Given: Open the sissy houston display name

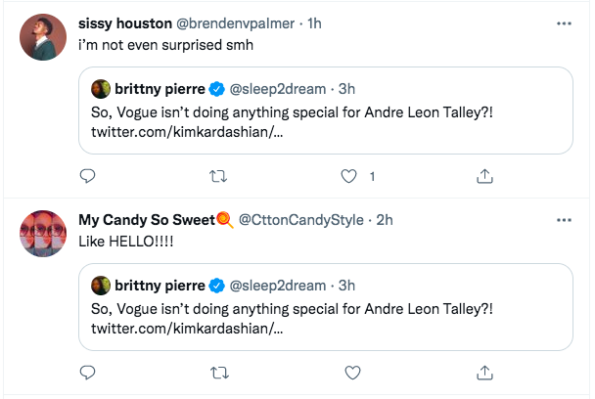Looking at the screenshot, I should pos(125,24).
